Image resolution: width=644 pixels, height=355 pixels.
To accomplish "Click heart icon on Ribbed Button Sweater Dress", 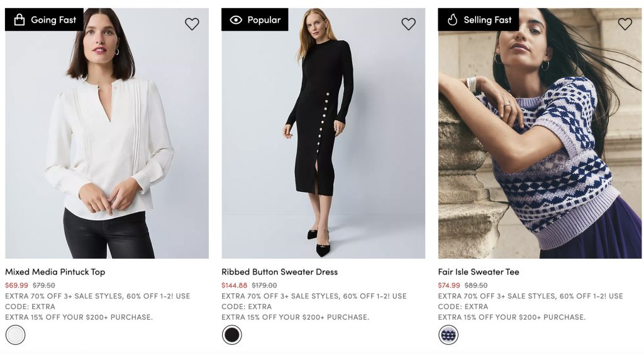I will (x=408, y=24).
